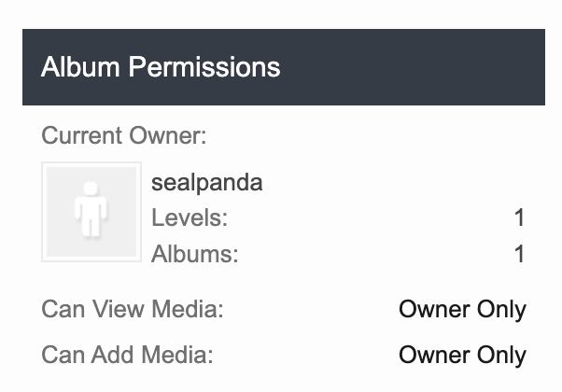Click the word Owner in Current Owner

click(167, 135)
